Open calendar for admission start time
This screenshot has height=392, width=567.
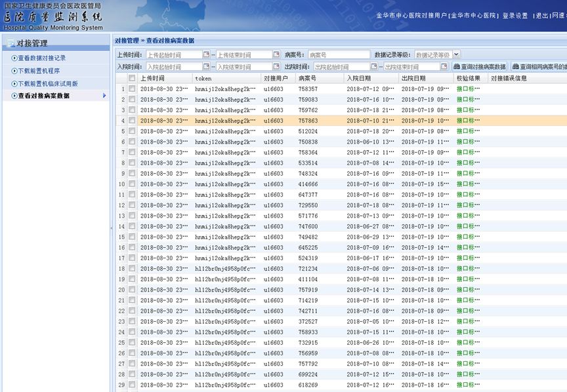point(207,66)
